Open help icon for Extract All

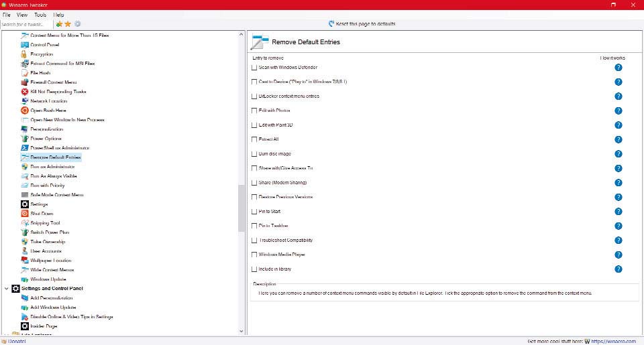[618, 139]
